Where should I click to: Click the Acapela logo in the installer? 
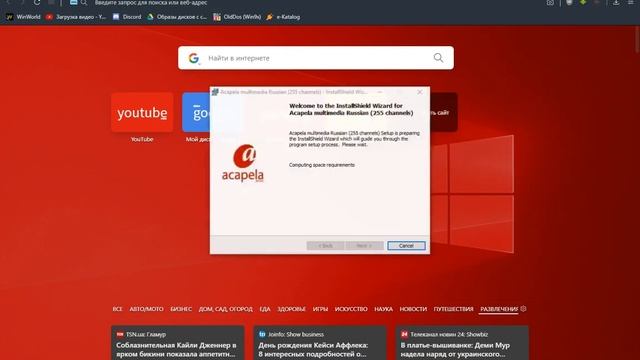[x=243, y=163]
